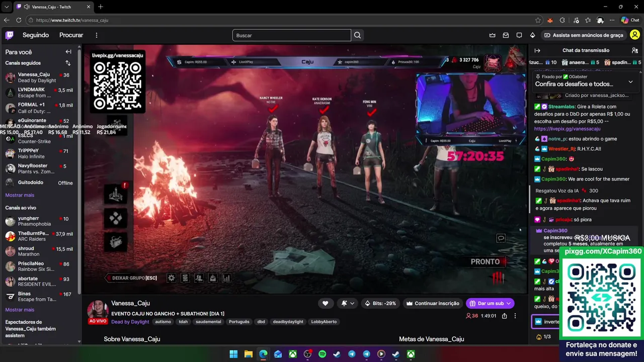Open the Dead by Daylight category link
This screenshot has height=362, width=644.
point(130,322)
